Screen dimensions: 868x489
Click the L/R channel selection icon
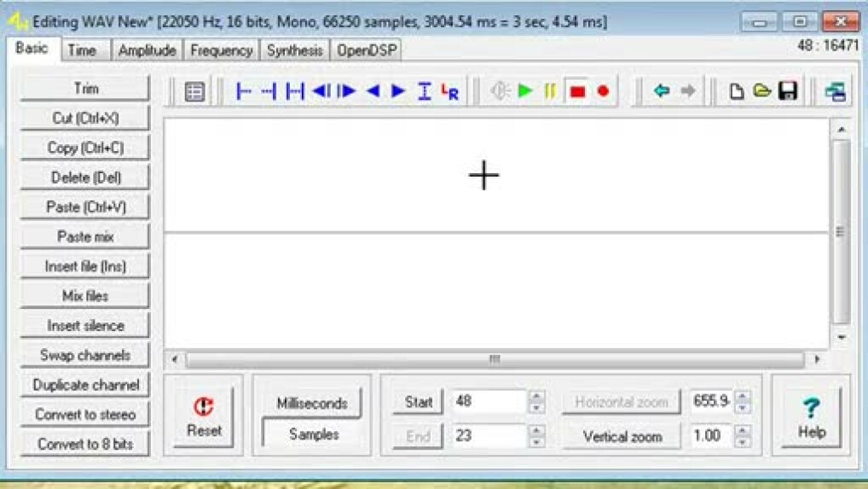(450, 92)
